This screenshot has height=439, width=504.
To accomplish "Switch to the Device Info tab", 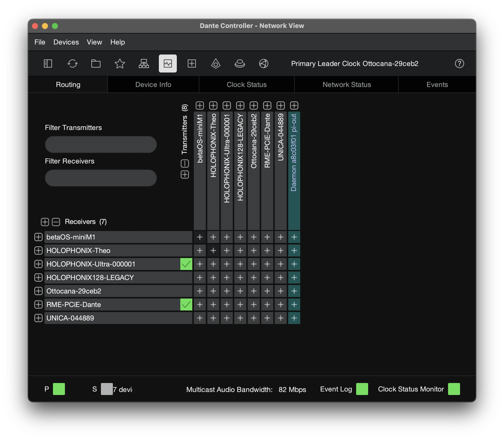I will pos(153,84).
